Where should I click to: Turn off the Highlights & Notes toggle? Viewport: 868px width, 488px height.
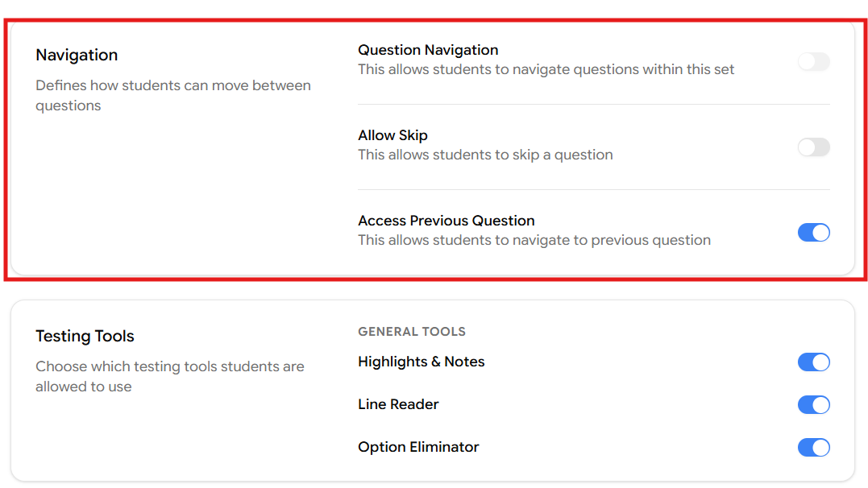(x=813, y=362)
